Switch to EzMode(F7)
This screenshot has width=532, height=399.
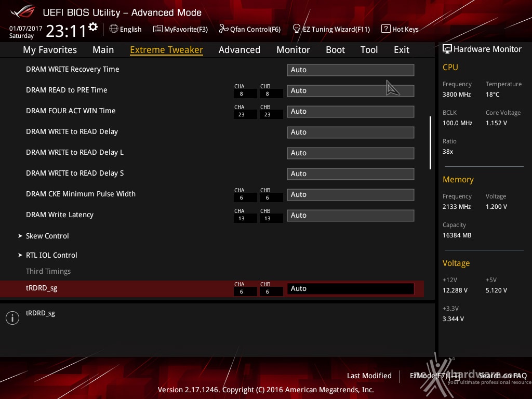[435, 376]
